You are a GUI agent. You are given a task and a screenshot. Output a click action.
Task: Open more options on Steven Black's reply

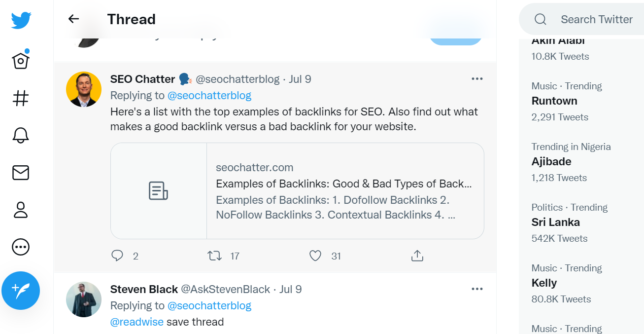point(476,289)
